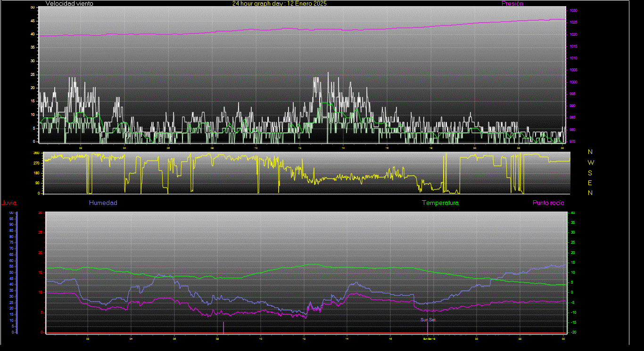
Task: Click the 15 value on red rain axis
Action: pyautogui.click(x=41, y=273)
